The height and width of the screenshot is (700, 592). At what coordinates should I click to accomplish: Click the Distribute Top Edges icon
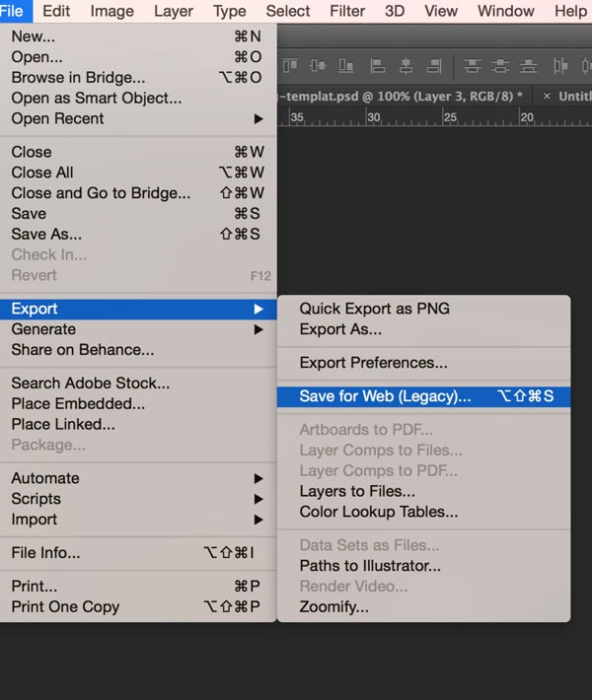pos(472,66)
